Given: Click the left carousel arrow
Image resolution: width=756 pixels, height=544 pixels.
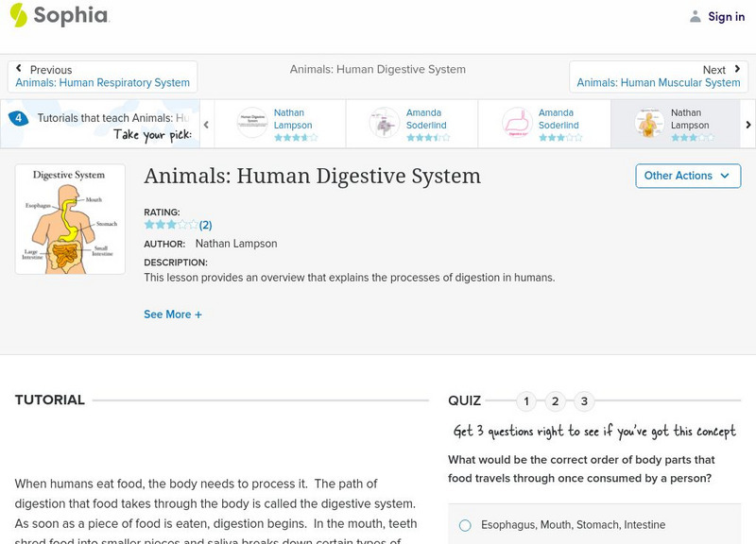Looking at the screenshot, I should coord(206,124).
